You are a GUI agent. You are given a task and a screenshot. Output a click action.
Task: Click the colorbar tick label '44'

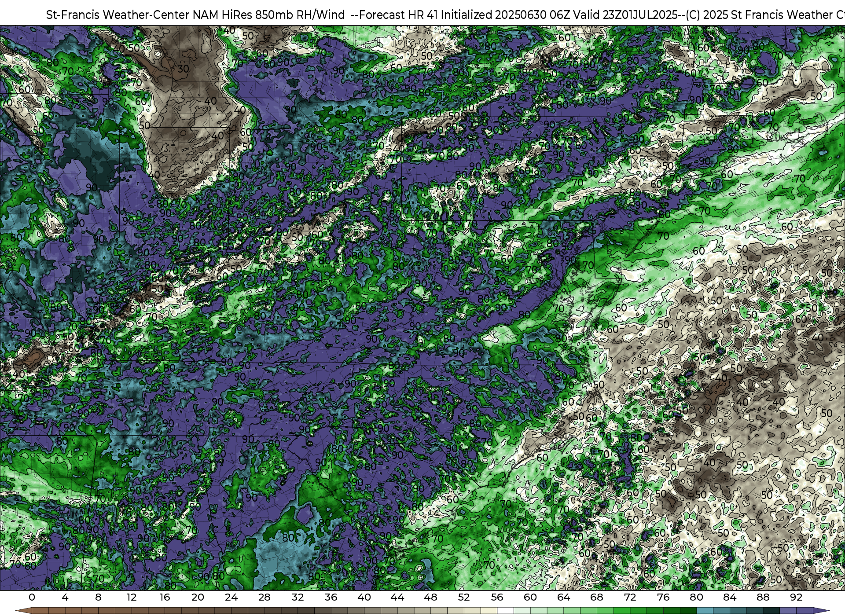[397, 597]
